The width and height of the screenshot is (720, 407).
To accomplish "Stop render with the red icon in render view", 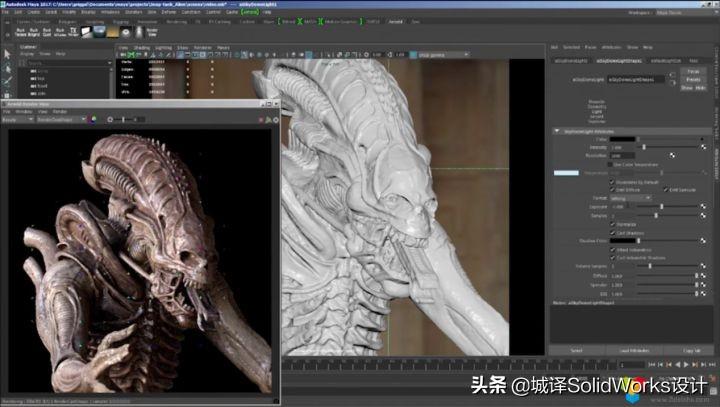I will 261,119.
